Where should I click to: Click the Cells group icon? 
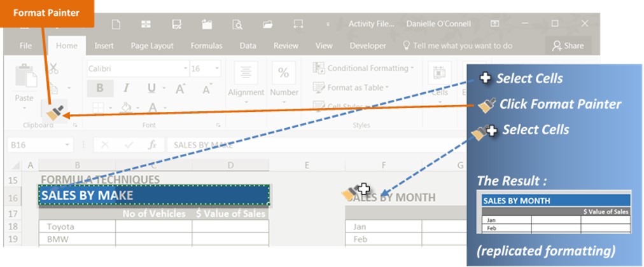point(440,72)
